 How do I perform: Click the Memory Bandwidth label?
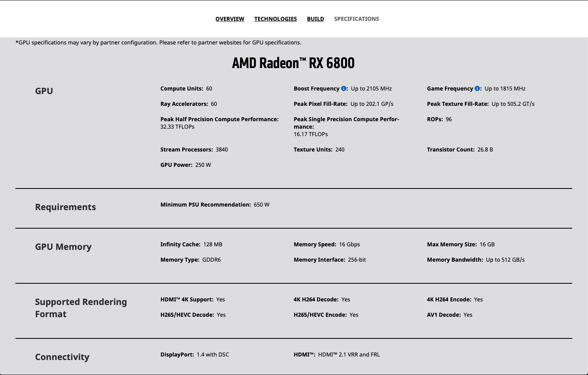(455, 260)
